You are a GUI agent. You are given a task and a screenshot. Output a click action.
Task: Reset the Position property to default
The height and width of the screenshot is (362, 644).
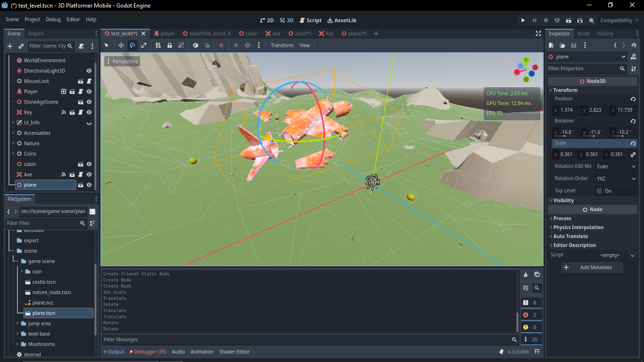tap(633, 99)
